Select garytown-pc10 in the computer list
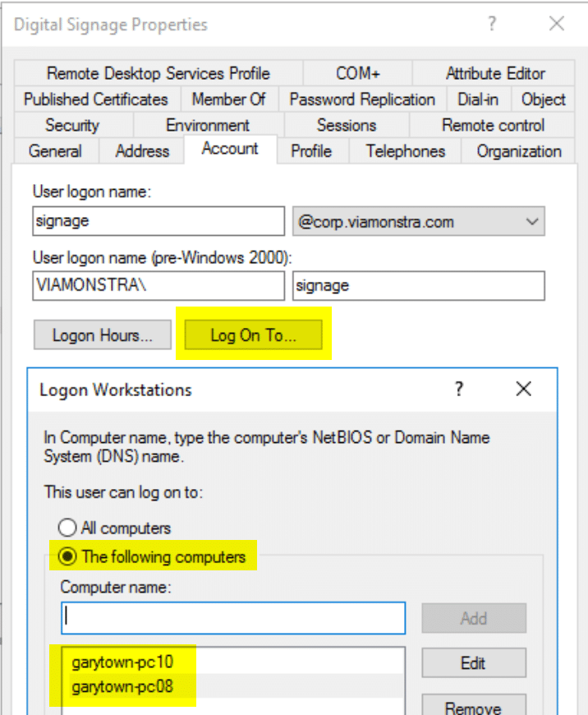This screenshot has height=715, width=588. (x=122, y=662)
